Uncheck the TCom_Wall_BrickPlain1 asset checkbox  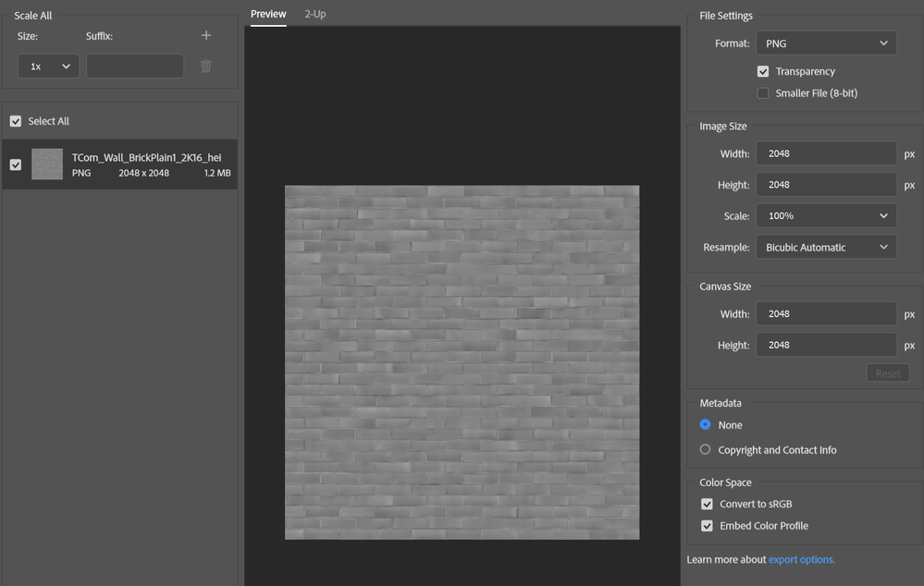click(x=15, y=164)
